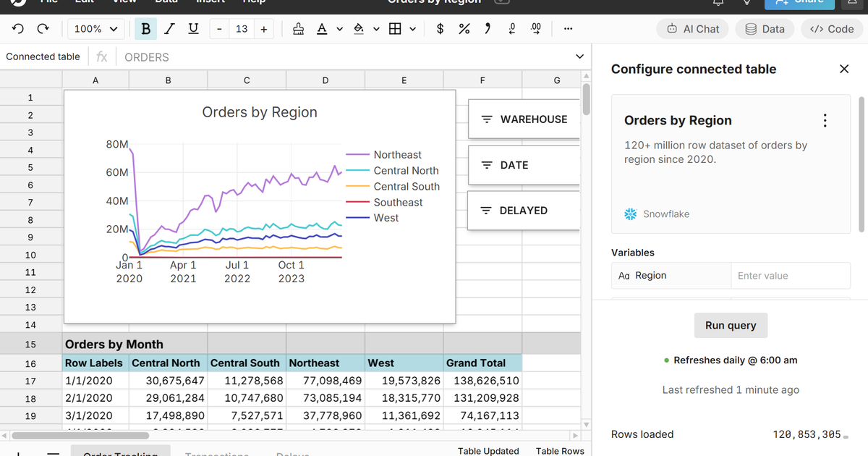The height and width of the screenshot is (456, 868).
Task: Select the 2/1/2020 date cell
Action: 95,398
